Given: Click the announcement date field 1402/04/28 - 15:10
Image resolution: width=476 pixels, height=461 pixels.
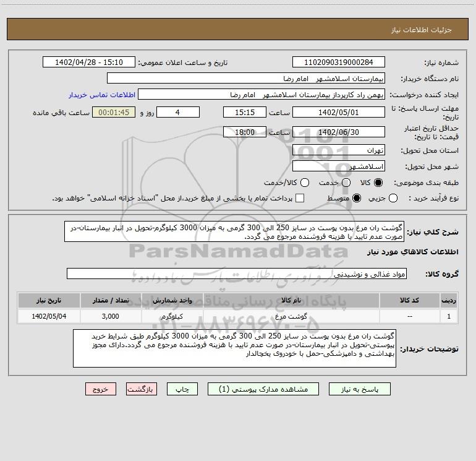Looking at the screenshot, I should tap(89, 62).
